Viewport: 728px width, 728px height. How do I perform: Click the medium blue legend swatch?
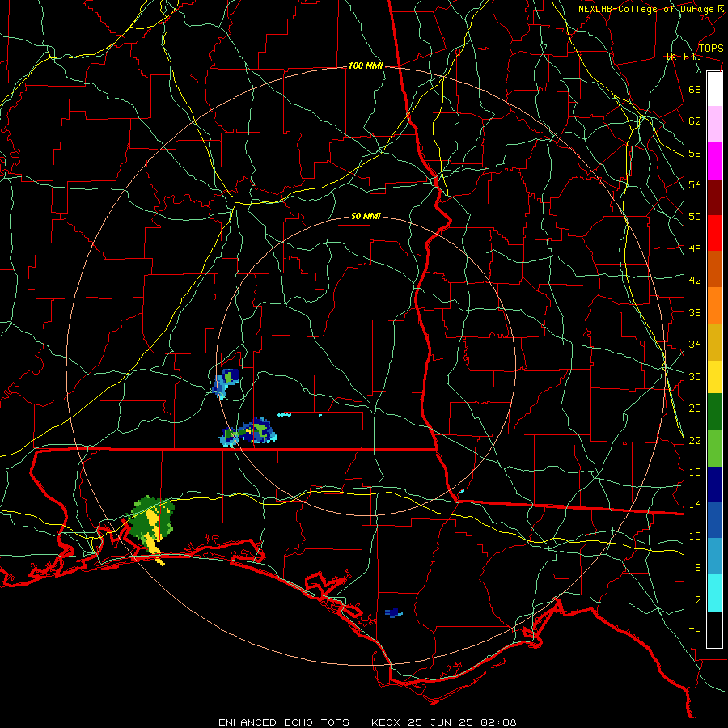pyautogui.click(x=714, y=521)
